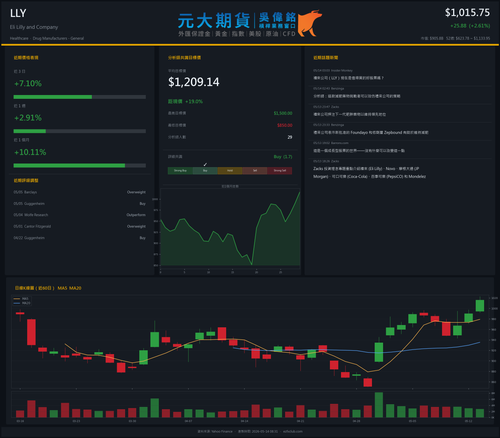Click the 元大期貨 brand title
The image size is (500, 438).
(214, 21)
